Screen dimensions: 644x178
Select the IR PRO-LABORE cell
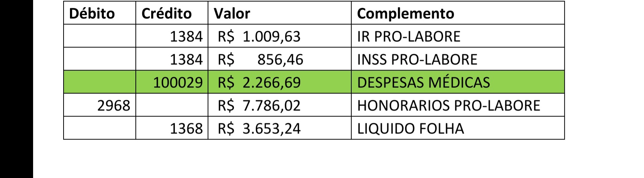point(458,36)
